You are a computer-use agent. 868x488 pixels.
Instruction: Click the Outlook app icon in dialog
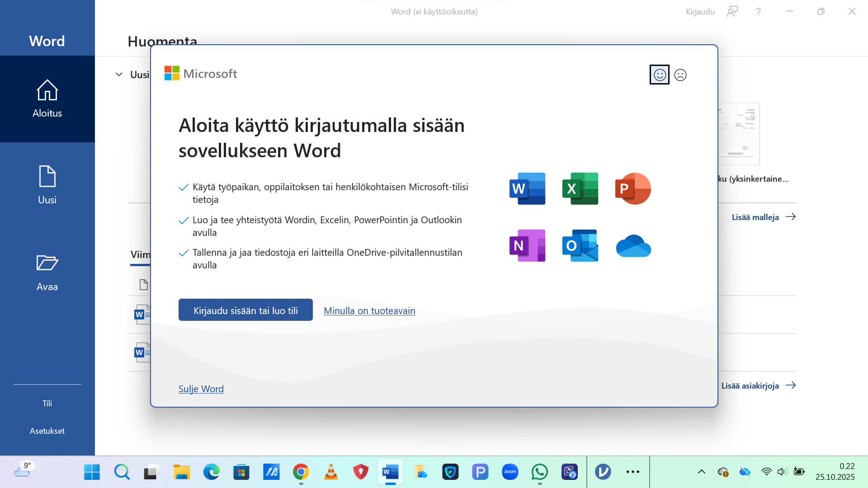(580, 245)
